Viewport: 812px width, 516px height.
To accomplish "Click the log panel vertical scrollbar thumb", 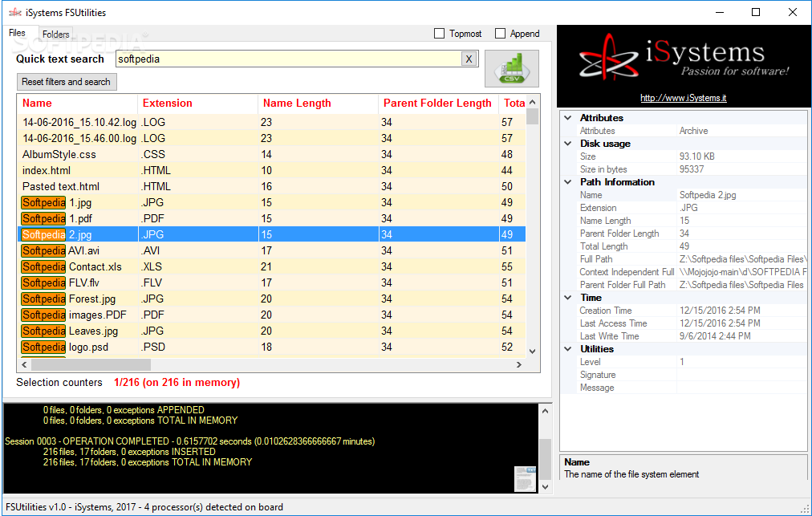I will click(545, 460).
